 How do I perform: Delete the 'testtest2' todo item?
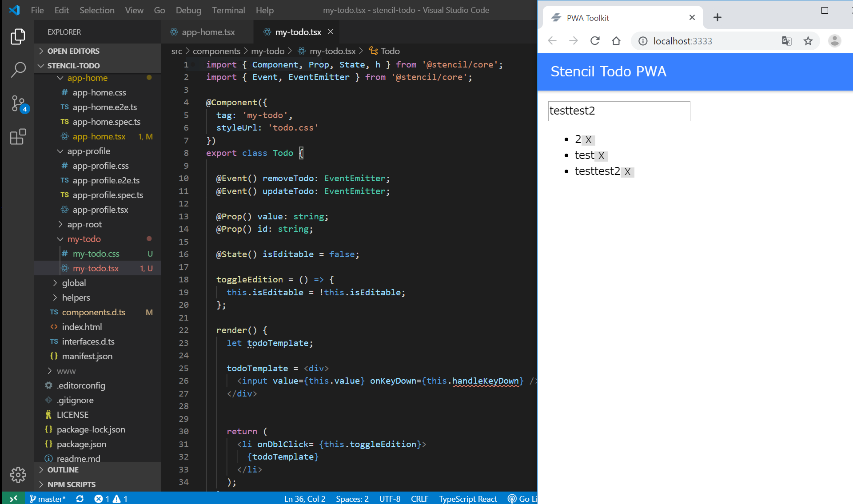pyautogui.click(x=627, y=172)
